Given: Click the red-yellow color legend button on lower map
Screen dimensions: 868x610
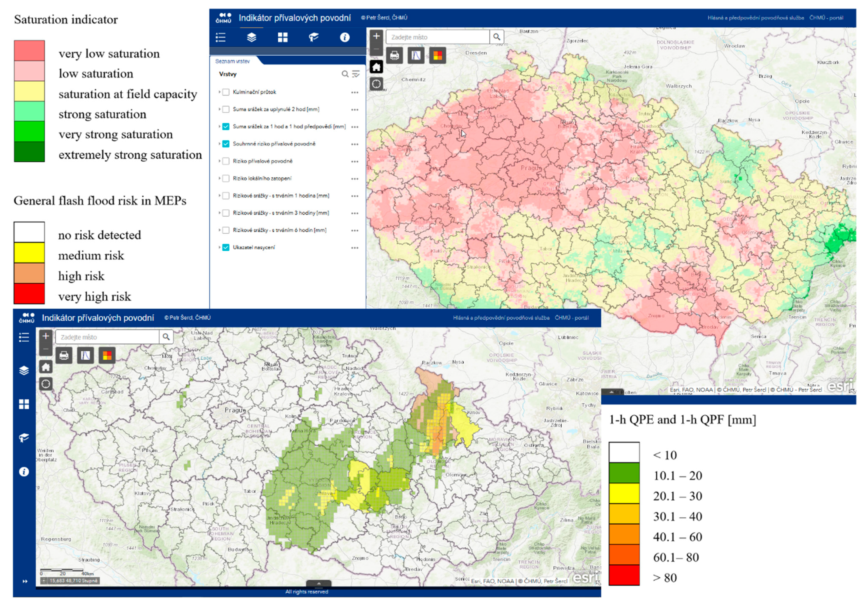Looking at the screenshot, I should pos(107,356).
